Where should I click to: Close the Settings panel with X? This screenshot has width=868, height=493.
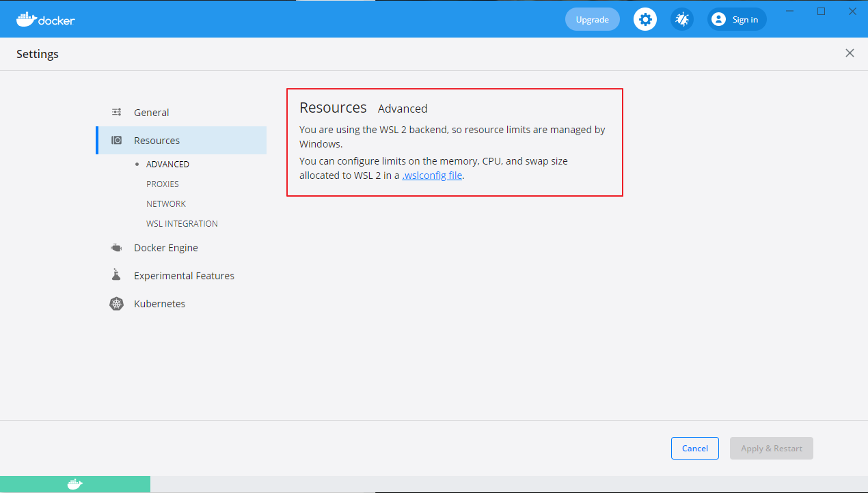click(850, 53)
